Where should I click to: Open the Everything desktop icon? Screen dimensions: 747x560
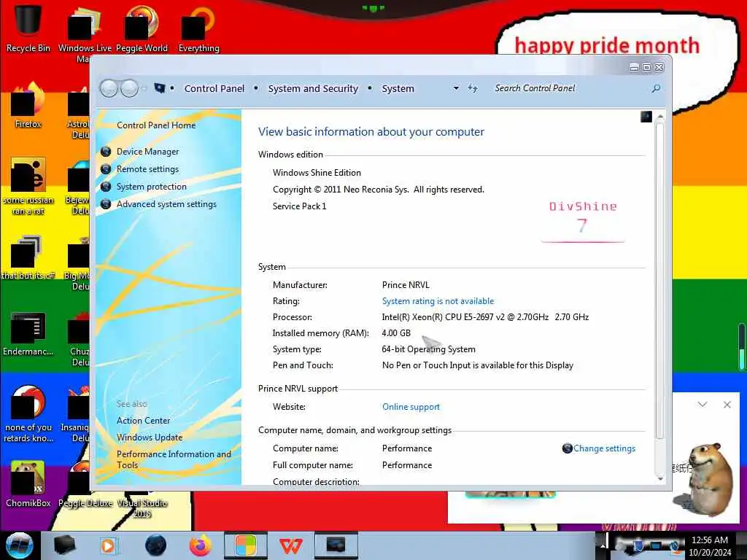[198, 27]
